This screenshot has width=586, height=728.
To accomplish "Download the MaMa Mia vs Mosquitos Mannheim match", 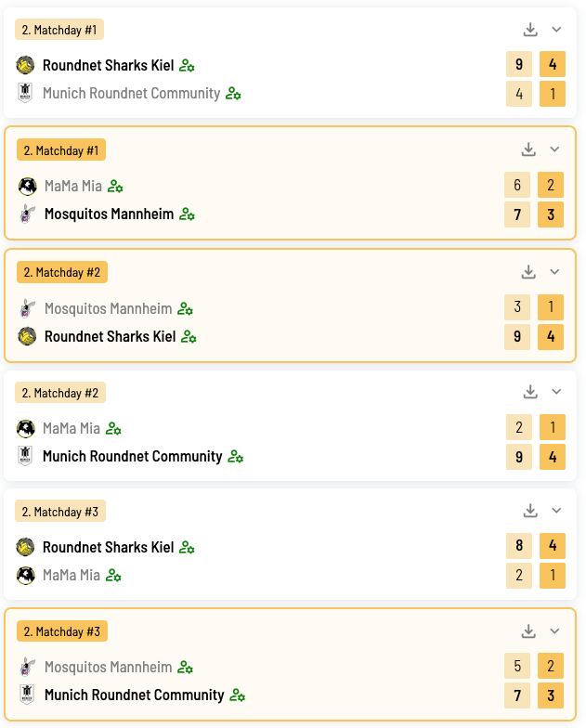I will point(528,149).
